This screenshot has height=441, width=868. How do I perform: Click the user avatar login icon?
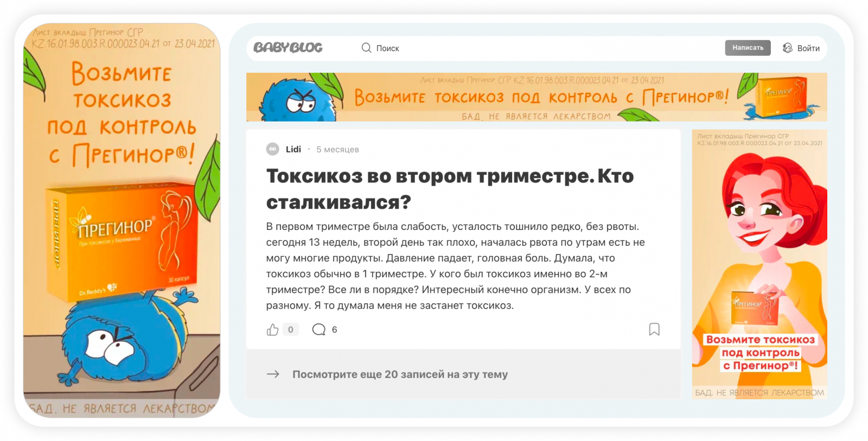[x=787, y=48]
